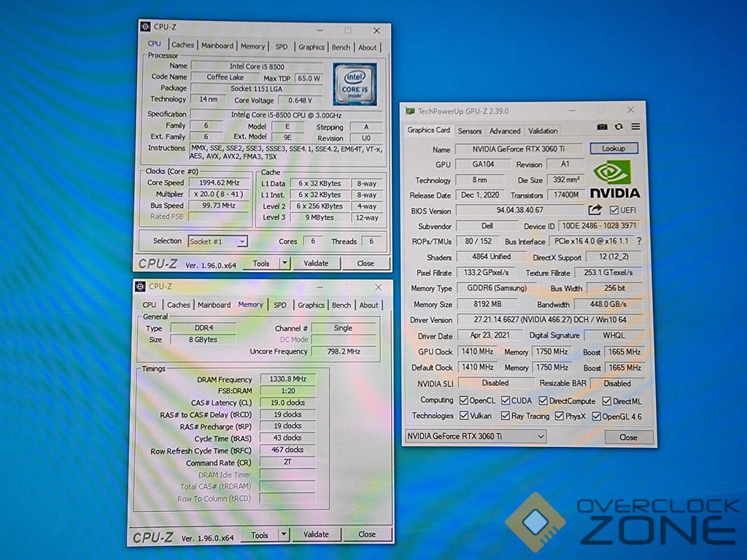Toggle the PhysX checkbox
The image size is (747, 560).
click(560, 416)
